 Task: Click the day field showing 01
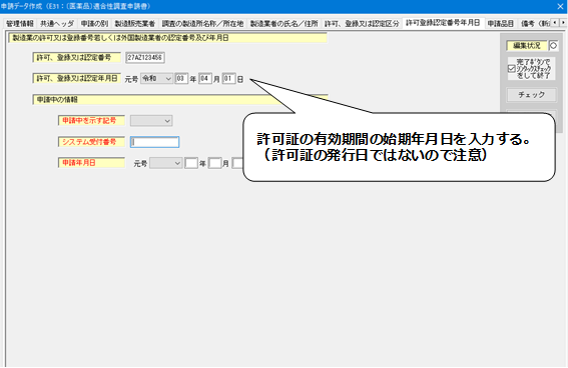click(x=229, y=79)
